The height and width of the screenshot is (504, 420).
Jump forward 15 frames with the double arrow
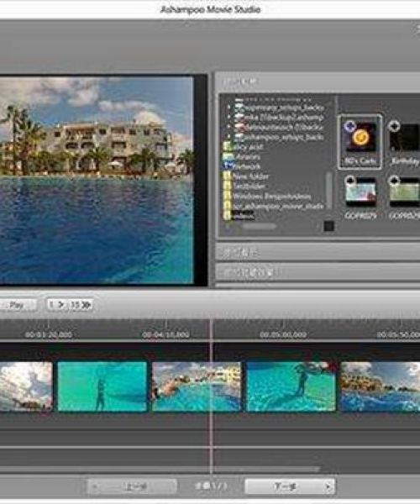point(81,305)
